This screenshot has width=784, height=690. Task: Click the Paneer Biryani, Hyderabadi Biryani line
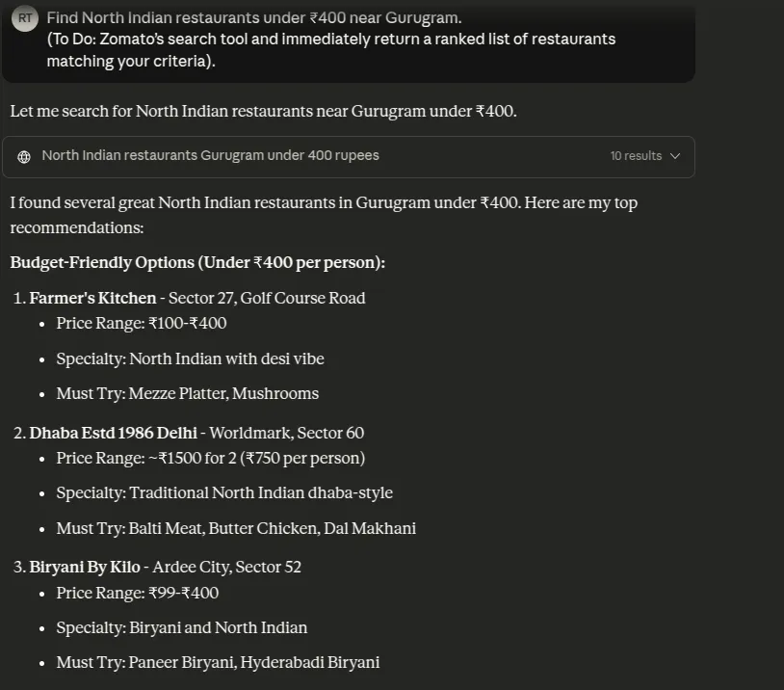(218, 662)
